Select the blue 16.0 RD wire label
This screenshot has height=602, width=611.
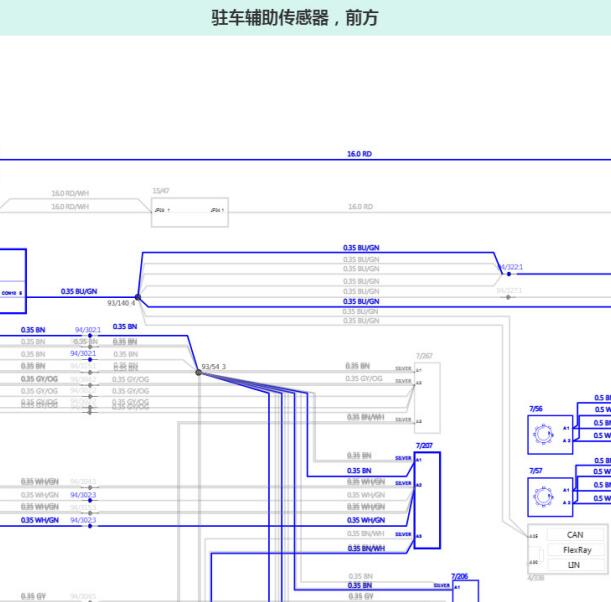pyautogui.click(x=359, y=154)
